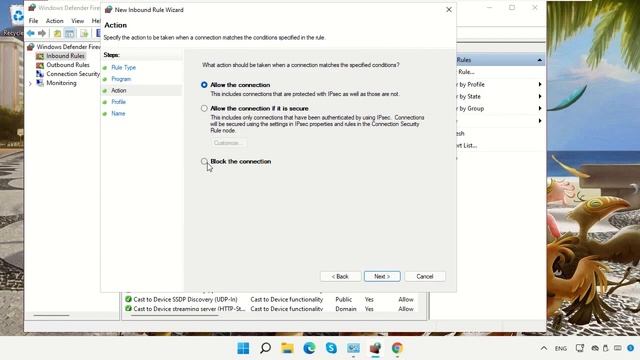Select Inbound Rules in the tree
Screen dimensions: 640x360
[x=65, y=56]
